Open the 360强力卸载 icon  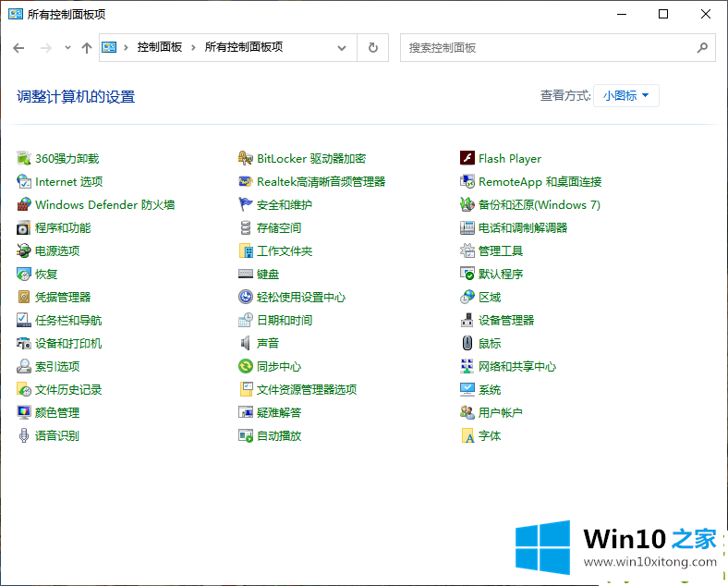[24, 158]
